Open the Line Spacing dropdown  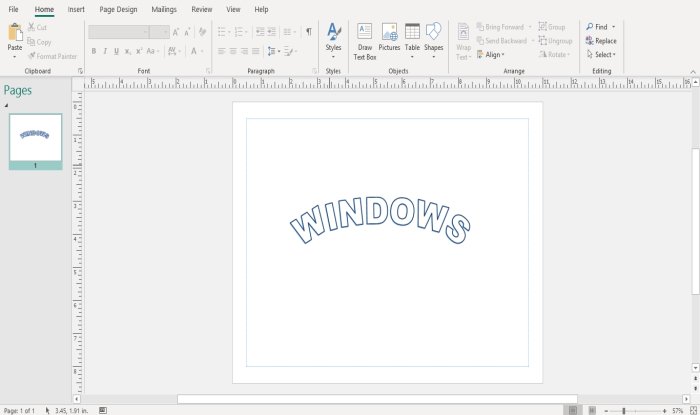(x=274, y=51)
